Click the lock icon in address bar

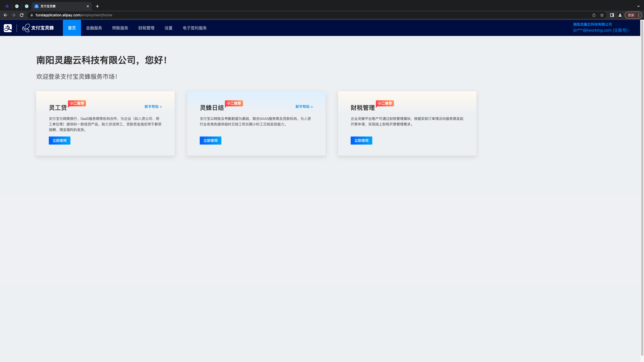click(32, 15)
